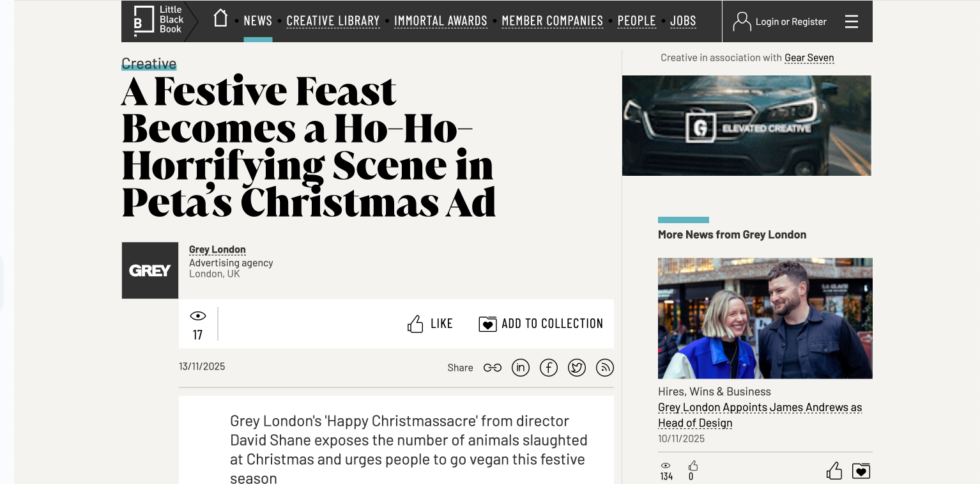This screenshot has width=980, height=484.
Task: Copy the article link using share icon
Action: tap(492, 368)
